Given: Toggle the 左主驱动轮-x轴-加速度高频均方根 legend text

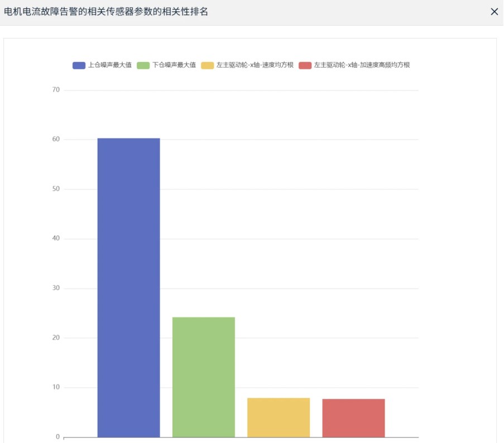Looking at the screenshot, I should coord(362,65).
